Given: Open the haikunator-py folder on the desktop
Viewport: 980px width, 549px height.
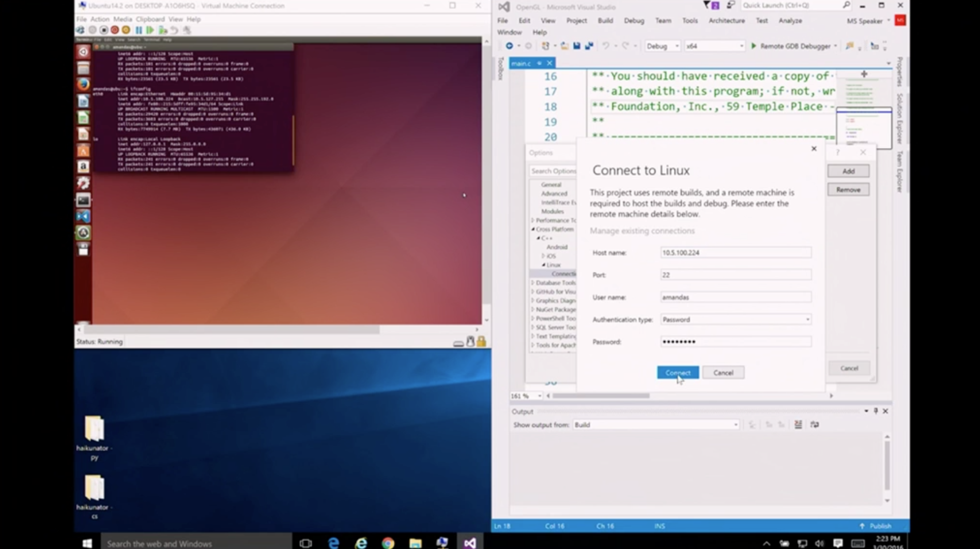Looking at the screenshot, I should click(x=94, y=437).
